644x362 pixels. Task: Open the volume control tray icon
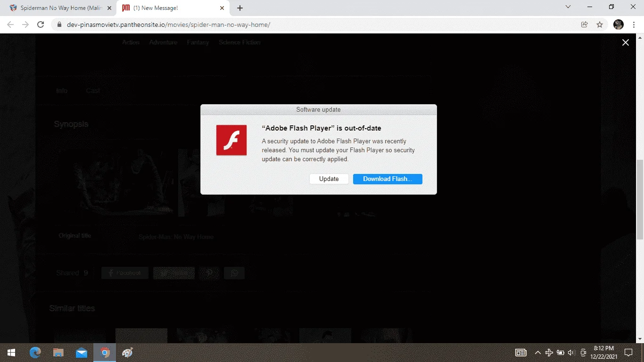click(571, 353)
